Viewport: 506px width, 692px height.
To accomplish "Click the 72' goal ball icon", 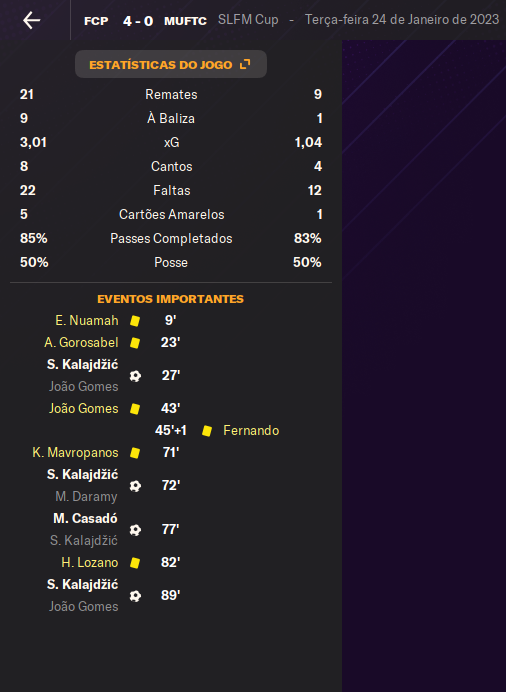I will point(135,486).
